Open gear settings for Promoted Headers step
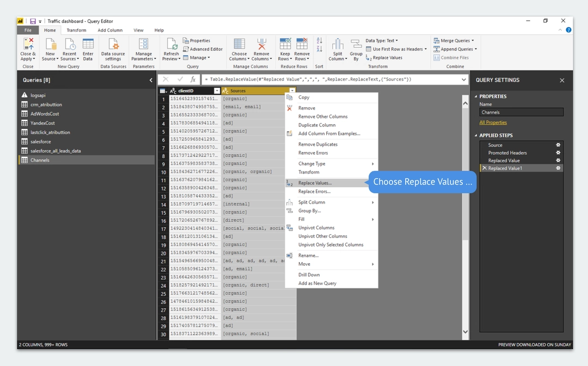Screen dimensions: 588x366 (x=558, y=152)
